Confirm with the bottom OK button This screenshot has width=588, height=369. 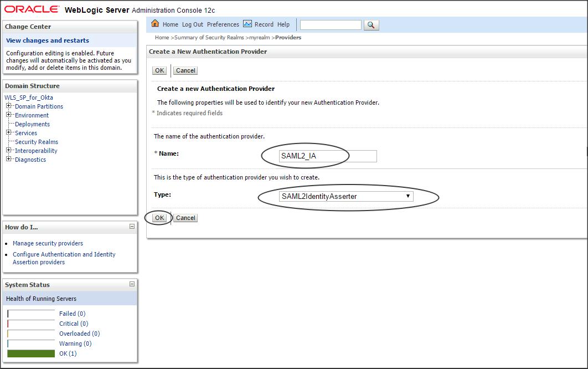[159, 218]
